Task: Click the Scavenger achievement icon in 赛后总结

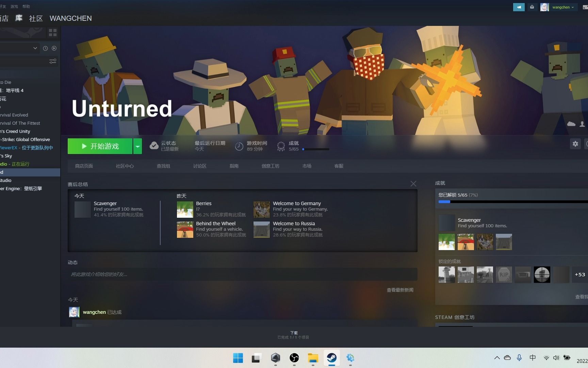Action: coord(83,210)
